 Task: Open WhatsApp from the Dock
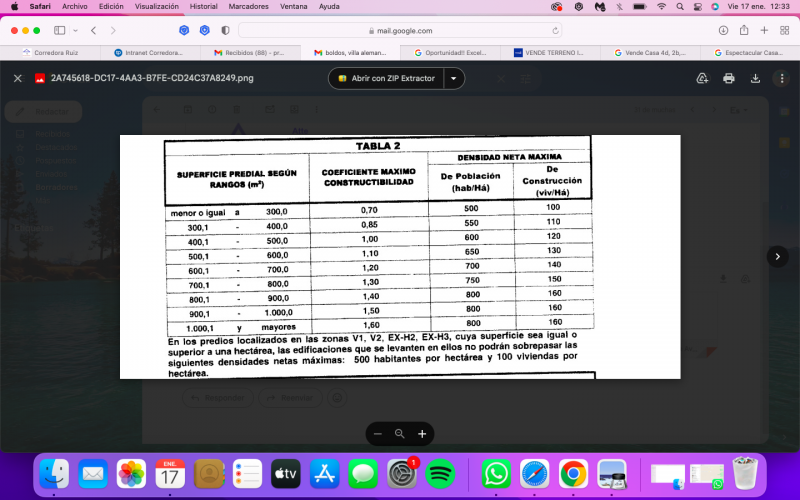tap(496, 474)
